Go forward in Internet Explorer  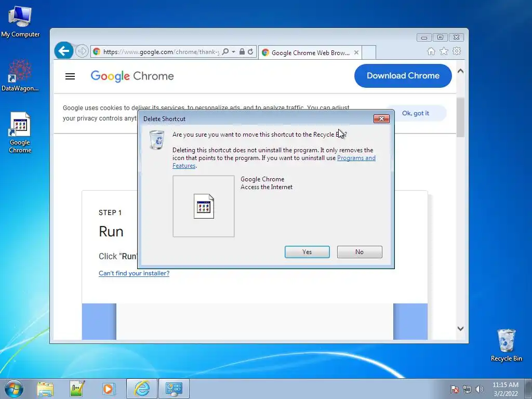coord(82,51)
